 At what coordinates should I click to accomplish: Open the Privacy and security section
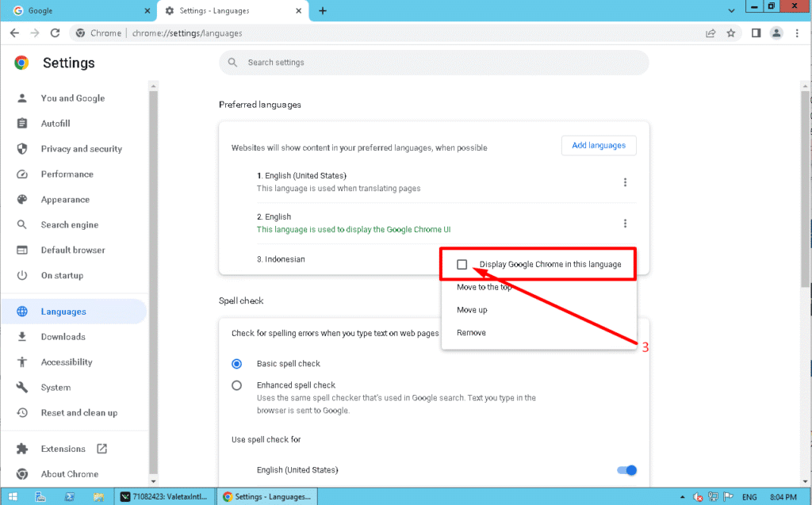coord(82,149)
